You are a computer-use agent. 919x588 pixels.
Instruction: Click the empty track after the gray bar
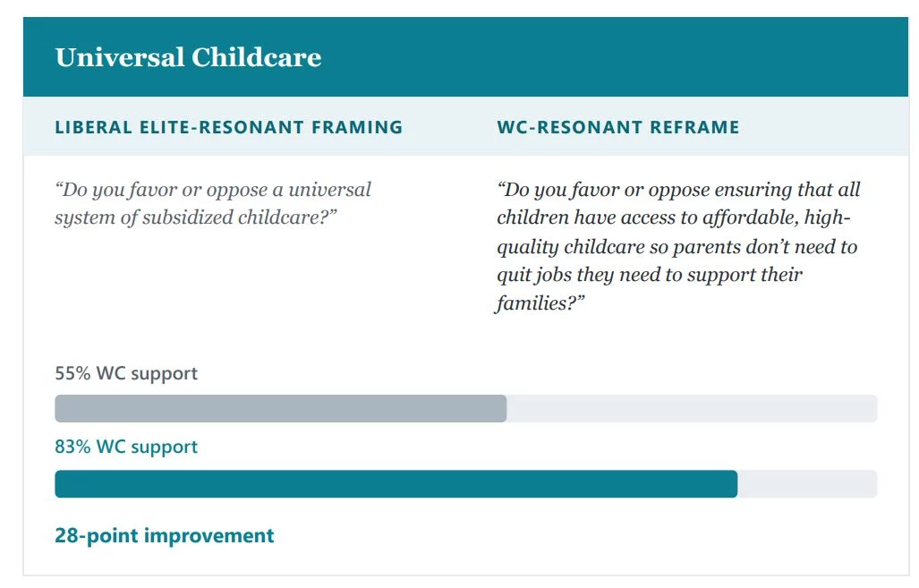693,409
